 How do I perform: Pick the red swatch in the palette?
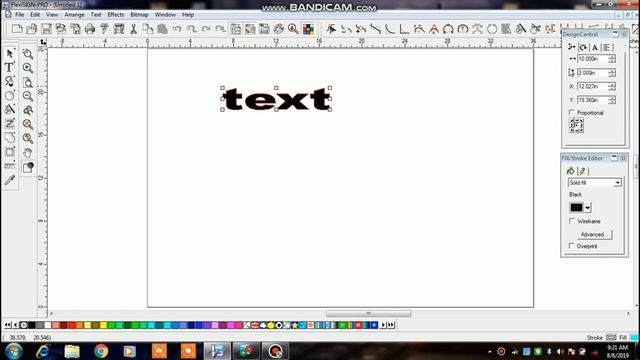[x=71, y=325]
